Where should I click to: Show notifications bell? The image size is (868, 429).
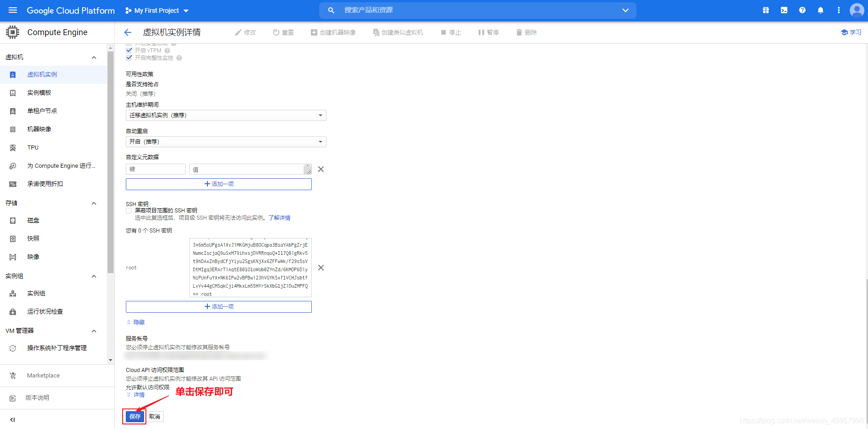click(x=821, y=10)
